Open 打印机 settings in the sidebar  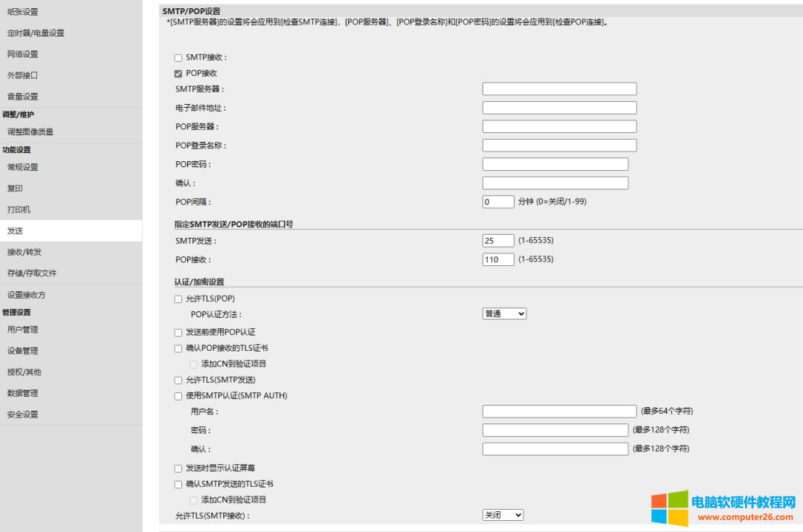(19, 210)
